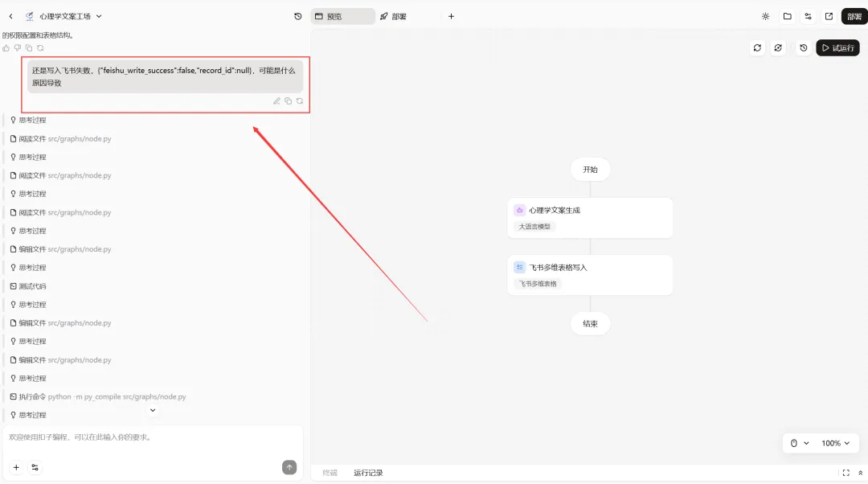Open the 100% zoom level dropdown
This screenshot has height=484, width=868.
(835, 443)
